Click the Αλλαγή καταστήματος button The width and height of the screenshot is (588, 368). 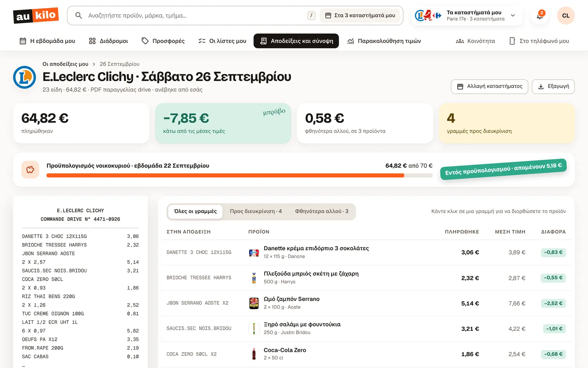[x=490, y=86]
